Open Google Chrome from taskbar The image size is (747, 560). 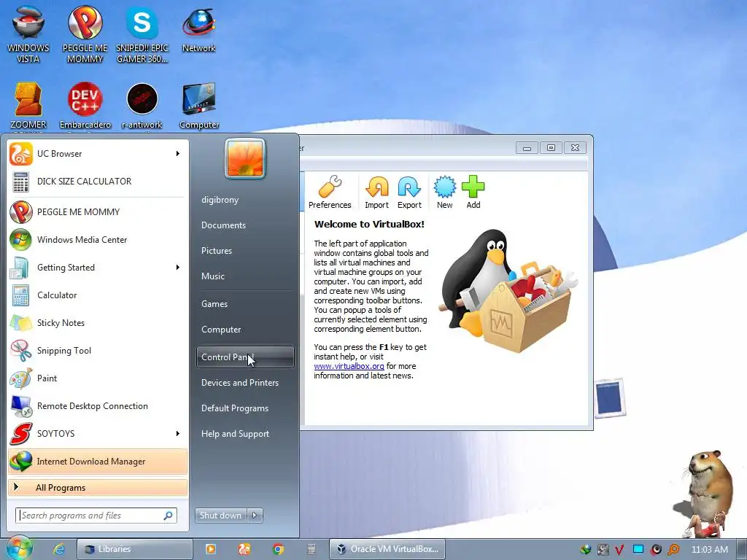278,549
